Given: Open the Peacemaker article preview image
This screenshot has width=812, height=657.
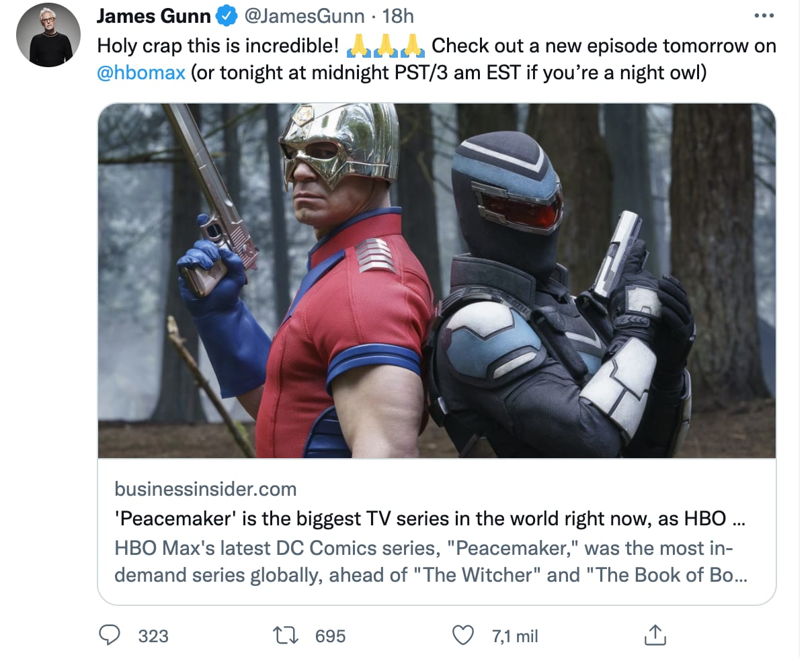Looking at the screenshot, I should pos(437,281).
